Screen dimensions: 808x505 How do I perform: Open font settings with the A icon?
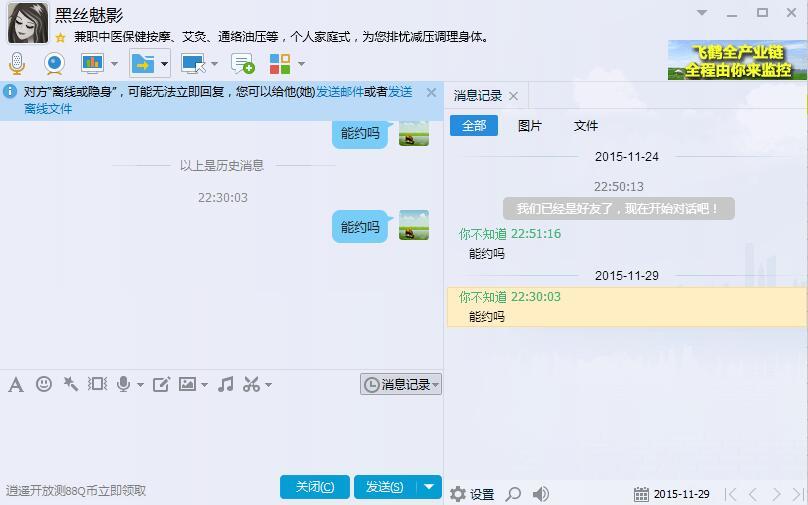16,384
